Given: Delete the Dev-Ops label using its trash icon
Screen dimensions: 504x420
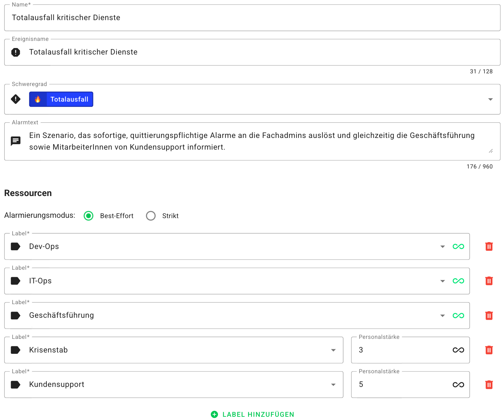Looking at the screenshot, I should coord(489,247).
